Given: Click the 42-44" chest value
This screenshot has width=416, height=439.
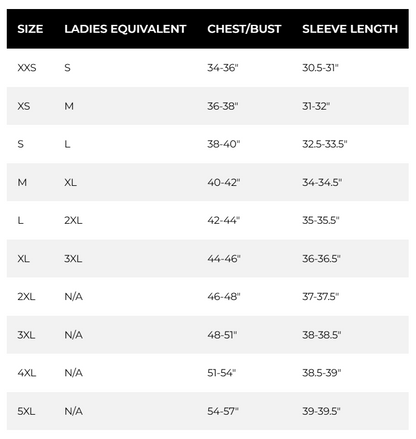Looking at the screenshot, I should click(224, 220).
